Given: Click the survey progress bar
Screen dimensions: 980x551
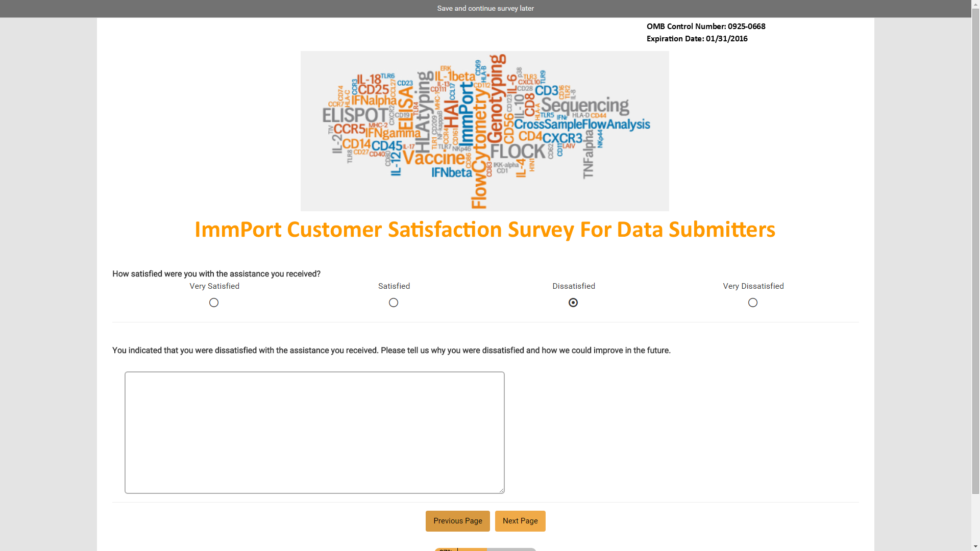Looking at the screenshot, I should pyautogui.click(x=485, y=549).
